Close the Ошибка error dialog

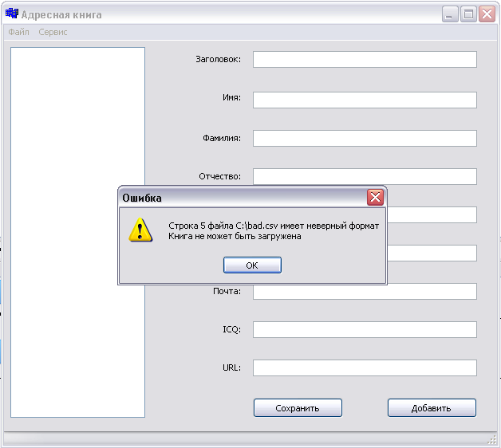[375, 198]
